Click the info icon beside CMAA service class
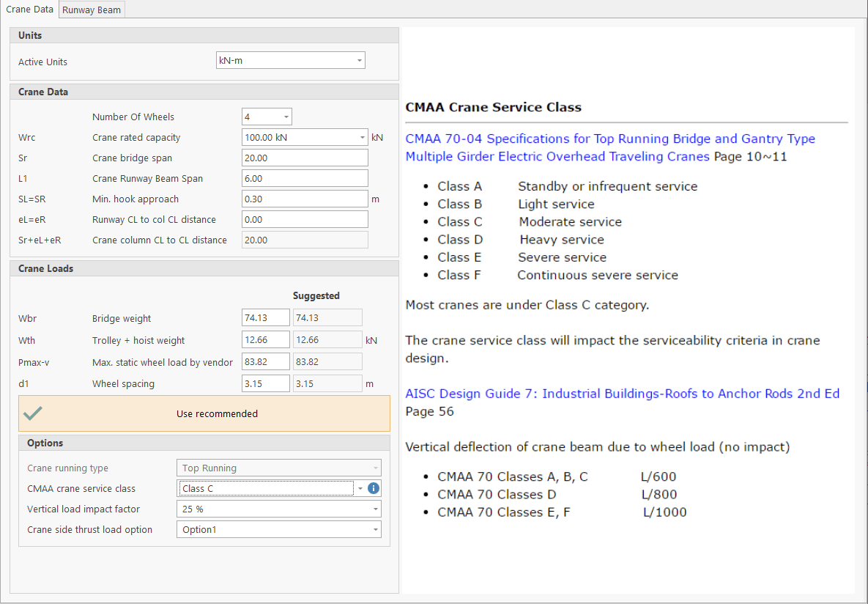The width and height of the screenshot is (868, 604). tap(373, 488)
